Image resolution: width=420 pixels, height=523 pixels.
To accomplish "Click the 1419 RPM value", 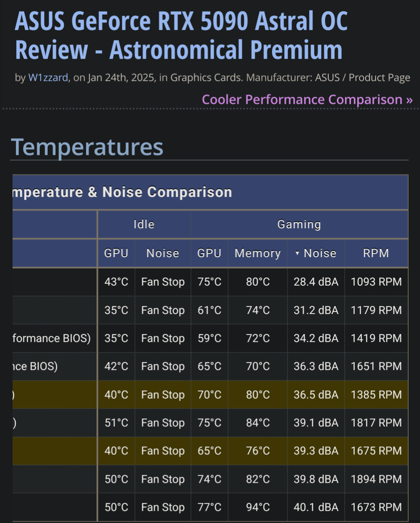I will [x=376, y=338].
